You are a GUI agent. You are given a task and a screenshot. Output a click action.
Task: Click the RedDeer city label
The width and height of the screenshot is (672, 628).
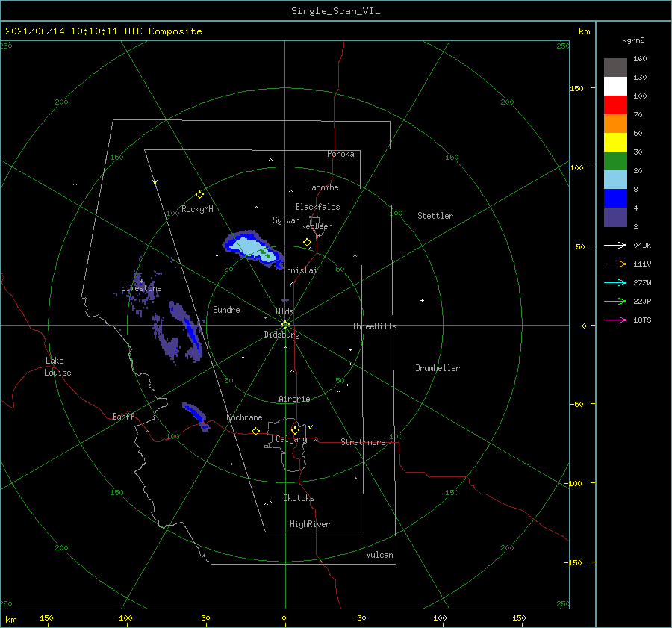(x=317, y=226)
